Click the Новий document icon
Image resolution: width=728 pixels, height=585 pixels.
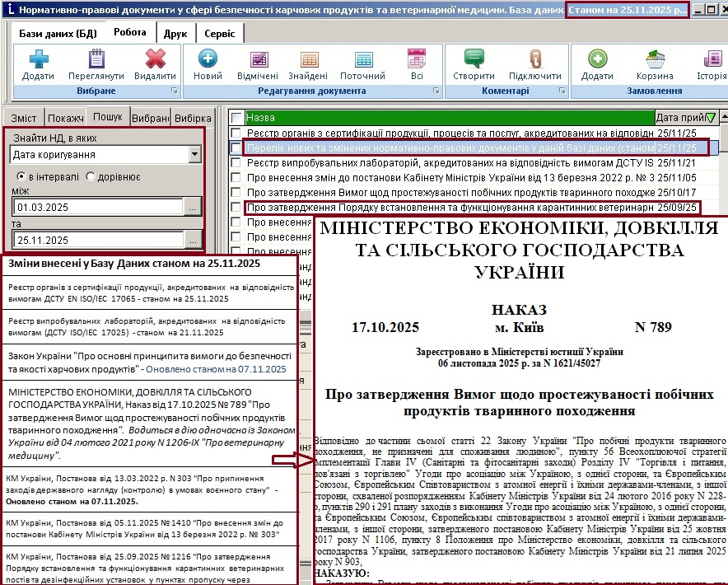208,63
